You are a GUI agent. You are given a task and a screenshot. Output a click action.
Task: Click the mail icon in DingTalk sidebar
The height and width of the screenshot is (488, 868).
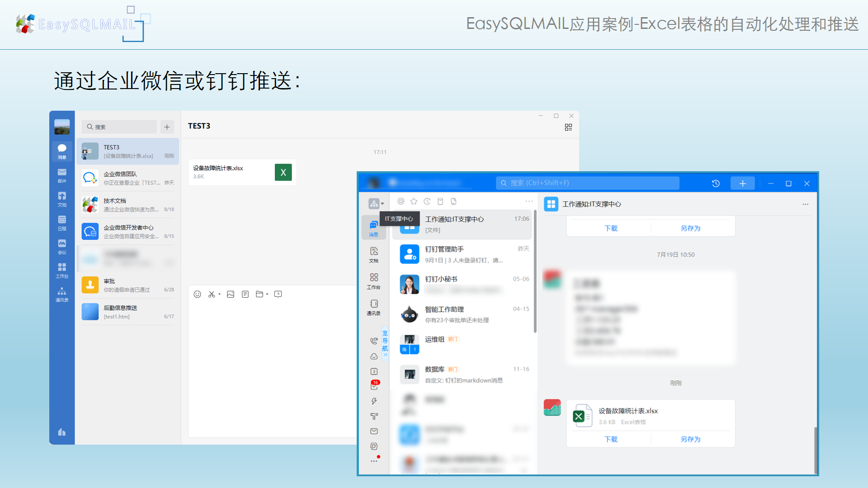click(x=374, y=431)
